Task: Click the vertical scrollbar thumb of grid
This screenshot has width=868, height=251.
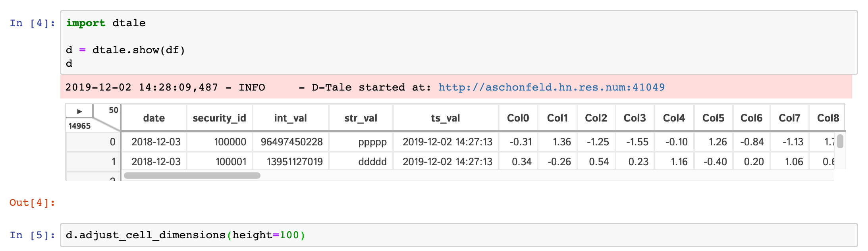Action: click(x=840, y=141)
